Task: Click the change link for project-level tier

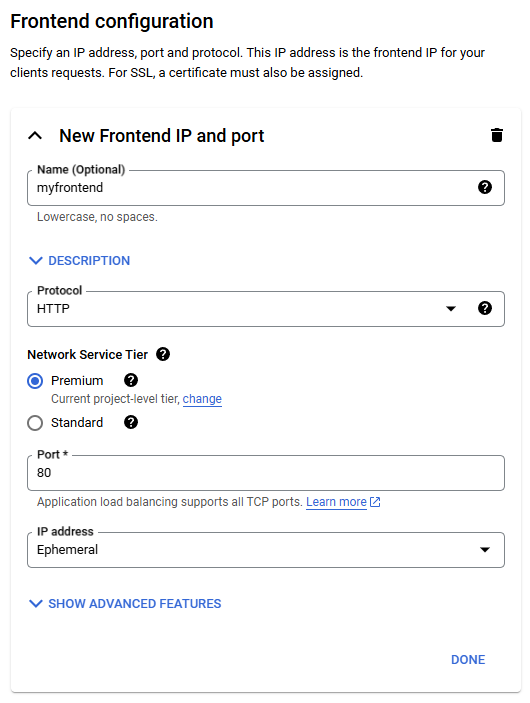Action: click(x=202, y=399)
